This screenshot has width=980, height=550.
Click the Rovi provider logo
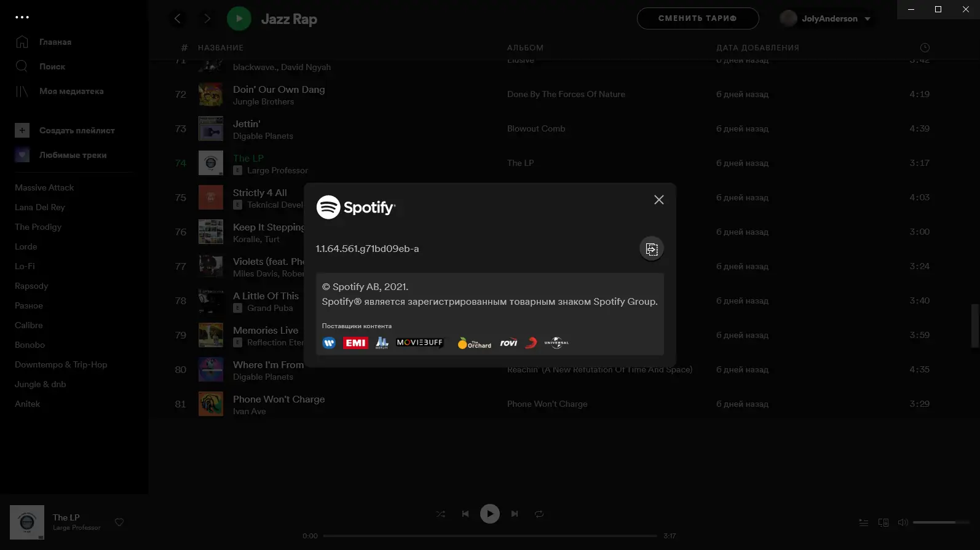508,343
